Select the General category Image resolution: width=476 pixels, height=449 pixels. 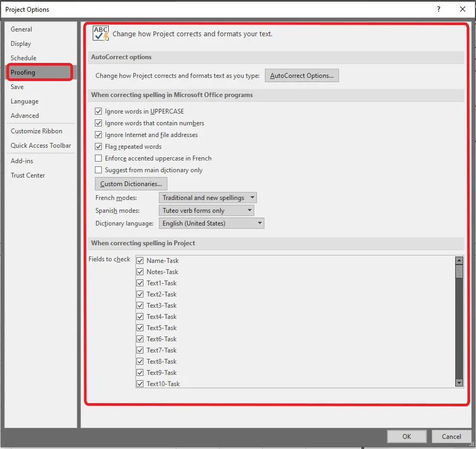point(41,29)
